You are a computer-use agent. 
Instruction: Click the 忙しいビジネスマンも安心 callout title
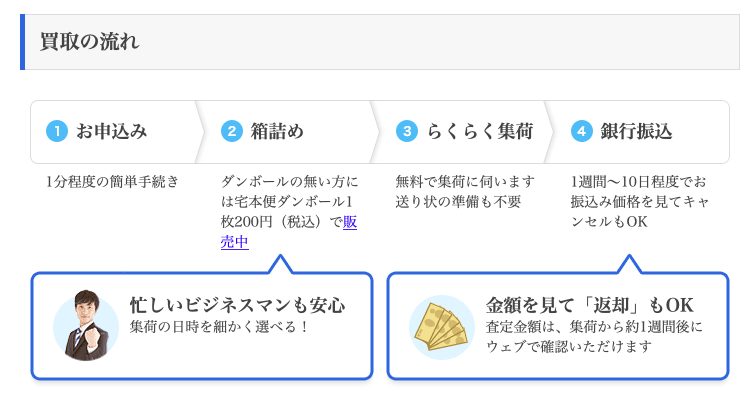(237, 305)
